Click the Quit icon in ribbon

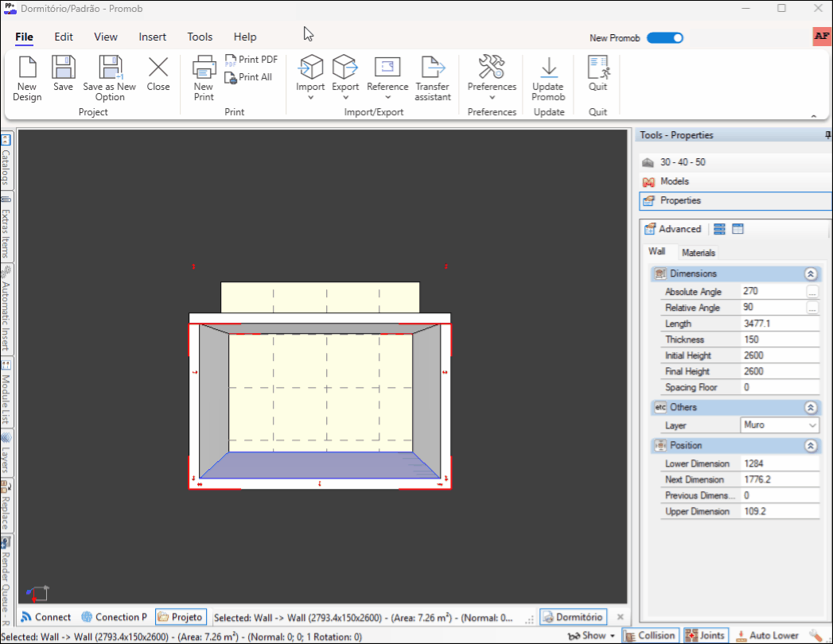[x=598, y=67]
